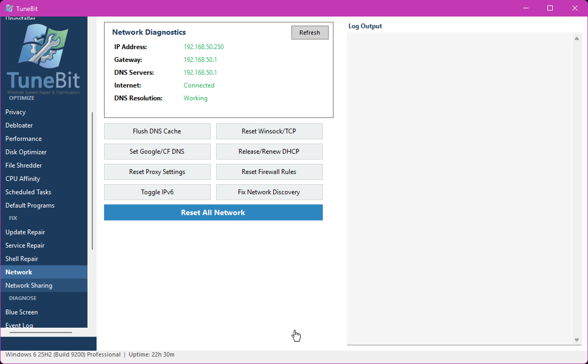Click the TuneBit wrench logo in sidebar
The height and width of the screenshot is (364, 588).
[x=43, y=46]
